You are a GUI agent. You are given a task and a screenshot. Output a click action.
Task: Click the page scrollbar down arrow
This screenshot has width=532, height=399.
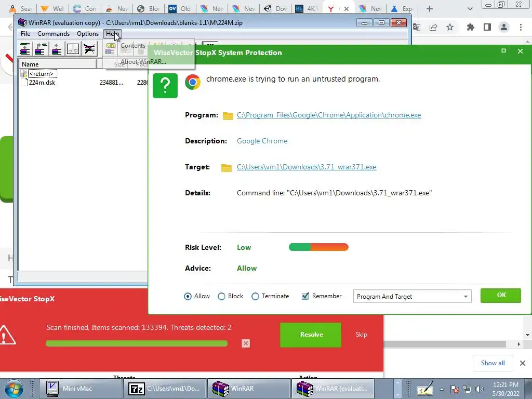pos(527,335)
